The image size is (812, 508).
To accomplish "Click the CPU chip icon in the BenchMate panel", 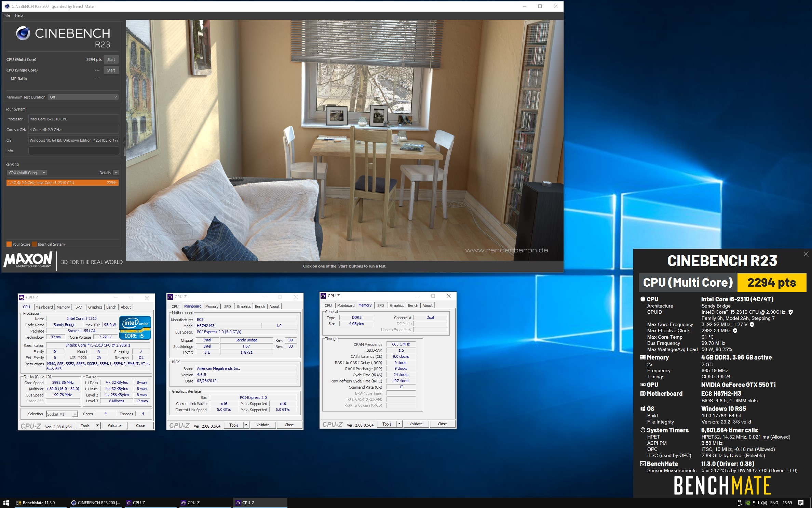I will [642, 299].
